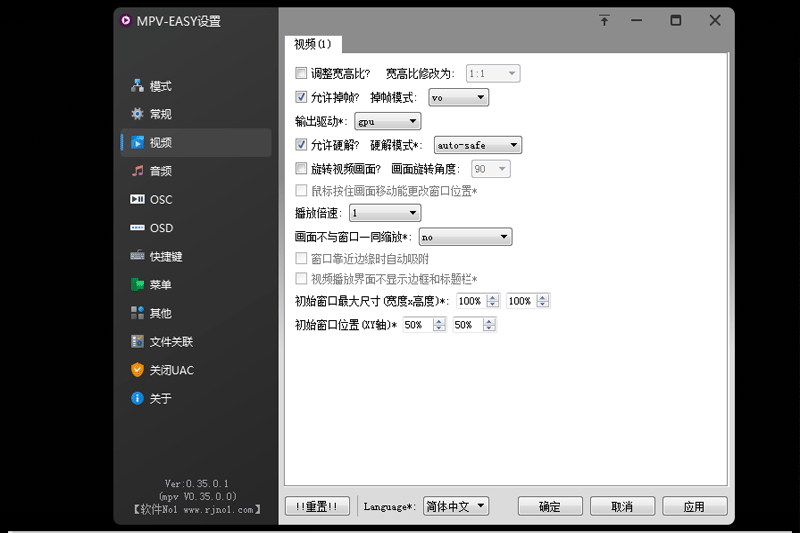Open 硬解模式 auto-safe dropdown
The width and height of the screenshot is (800, 533).
478,145
